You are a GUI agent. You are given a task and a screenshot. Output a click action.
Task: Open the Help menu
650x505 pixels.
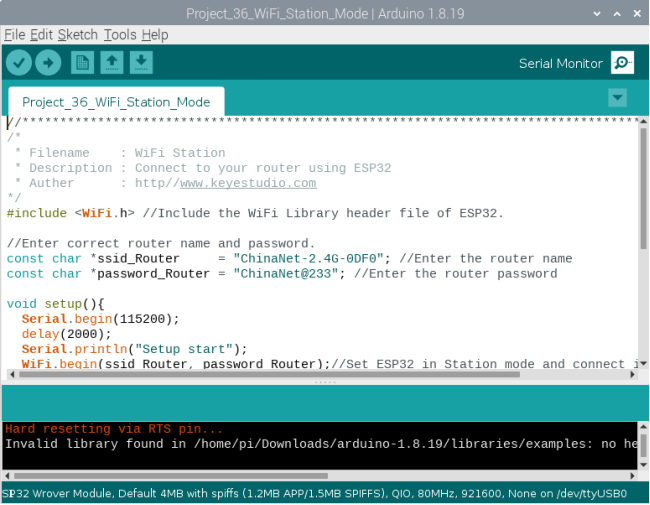click(155, 35)
